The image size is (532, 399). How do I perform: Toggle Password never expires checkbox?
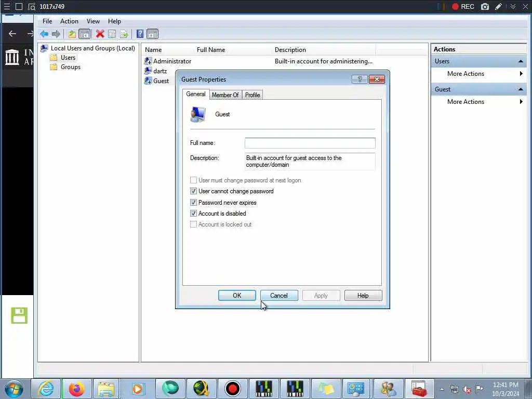[x=193, y=203]
